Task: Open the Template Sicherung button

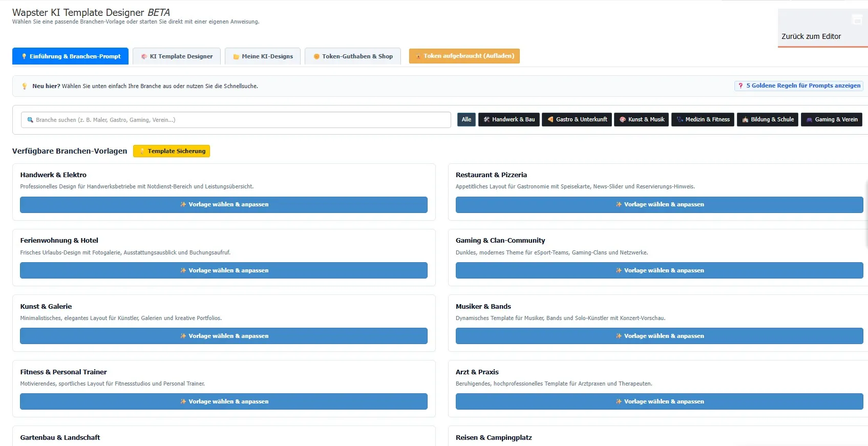Action: tap(172, 151)
